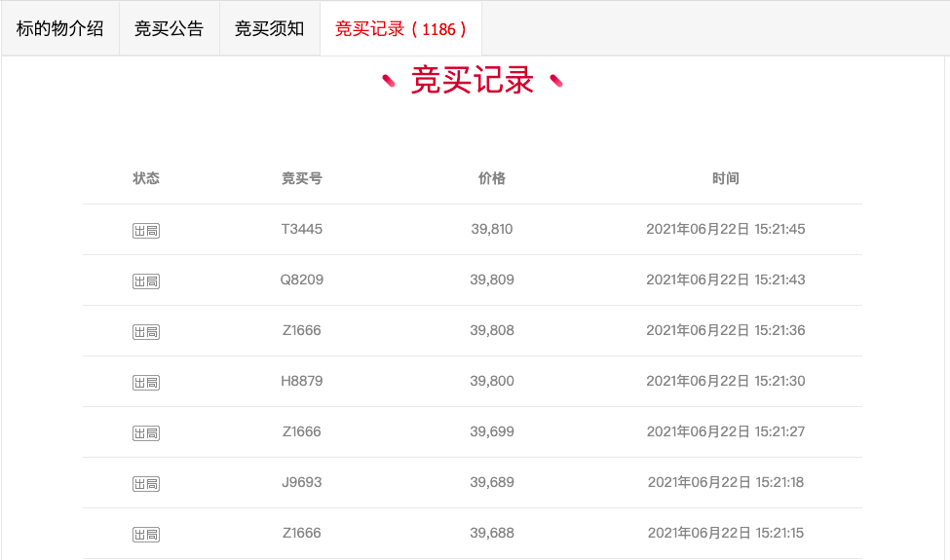The image size is (950, 560).
Task: Click the 状态 column header
Action: [x=146, y=178]
